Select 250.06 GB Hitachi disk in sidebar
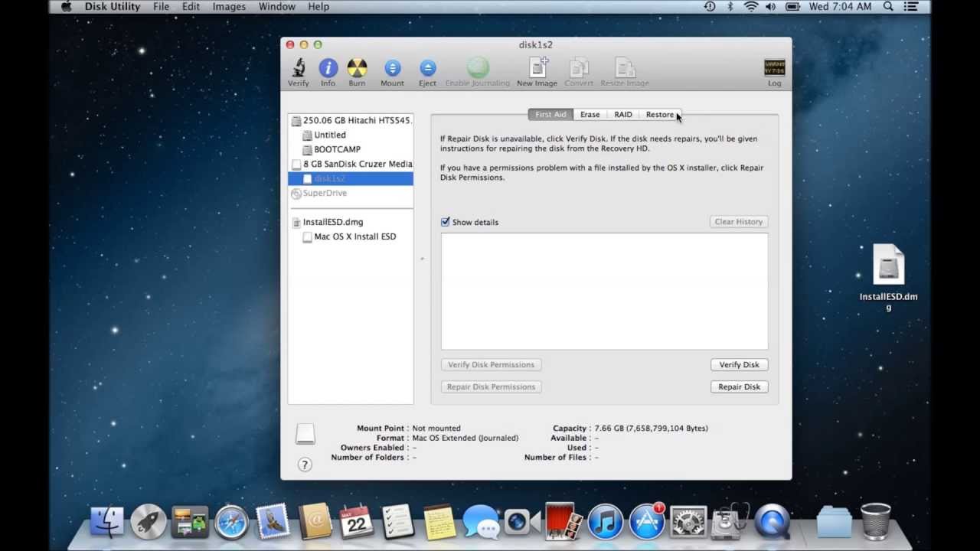 click(x=351, y=120)
